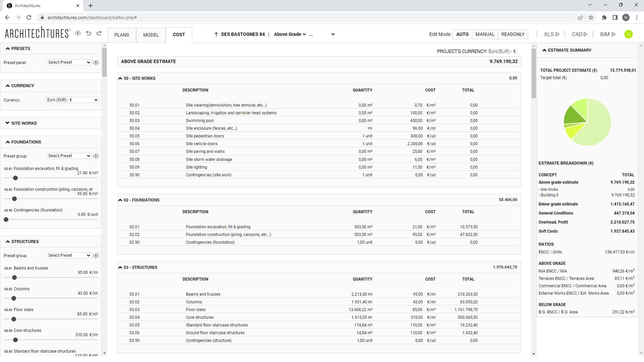This screenshot has width=644, height=362.
Task: Click the redo arrow icon
Action: [99, 34]
